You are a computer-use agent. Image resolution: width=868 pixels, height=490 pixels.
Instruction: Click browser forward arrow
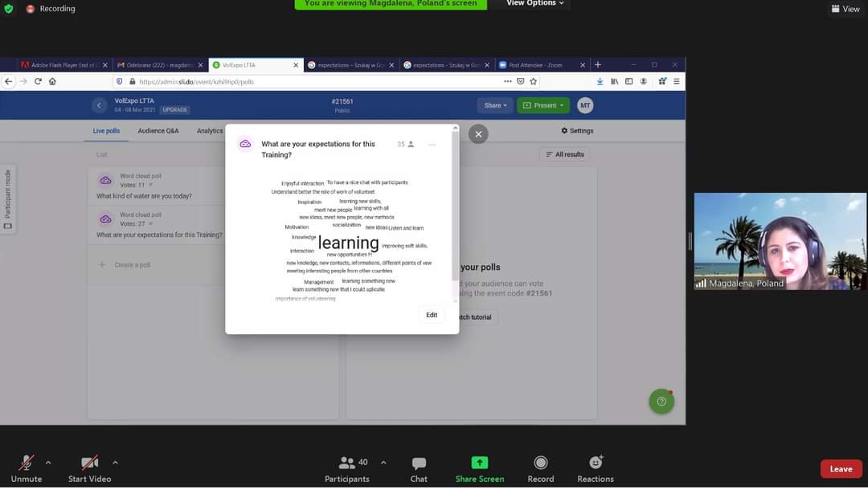point(23,81)
